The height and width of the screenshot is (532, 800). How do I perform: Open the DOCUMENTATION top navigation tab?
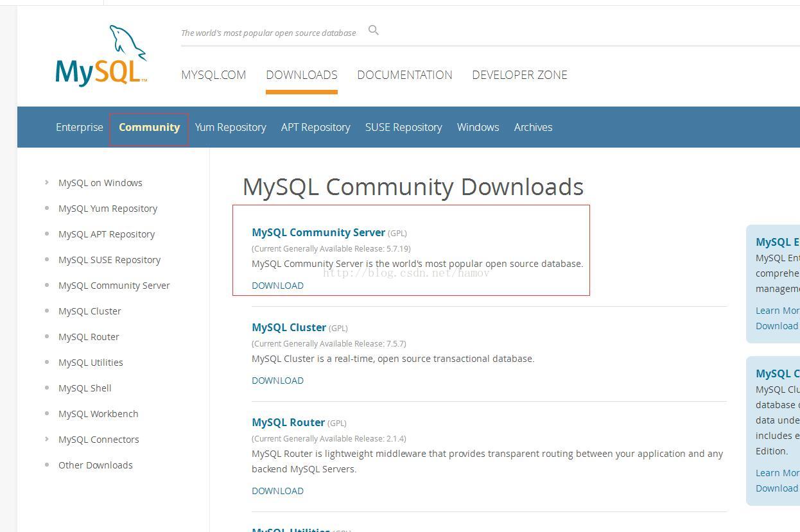point(404,75)
